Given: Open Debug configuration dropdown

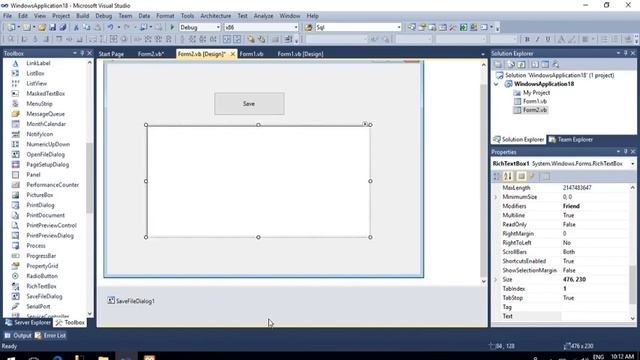Looking at the screenshot, I should (x=218, y=27).
